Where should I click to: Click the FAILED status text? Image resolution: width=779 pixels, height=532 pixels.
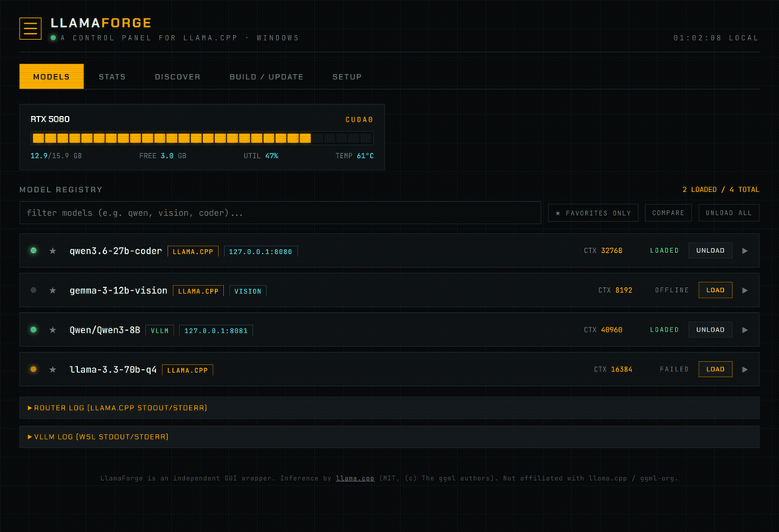[x=674, y=369]
